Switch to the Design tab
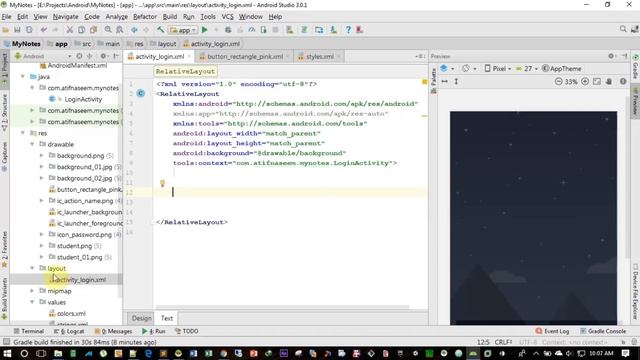Screen dimensions: 640x360 pyautogui.click(x=142, y=318)
